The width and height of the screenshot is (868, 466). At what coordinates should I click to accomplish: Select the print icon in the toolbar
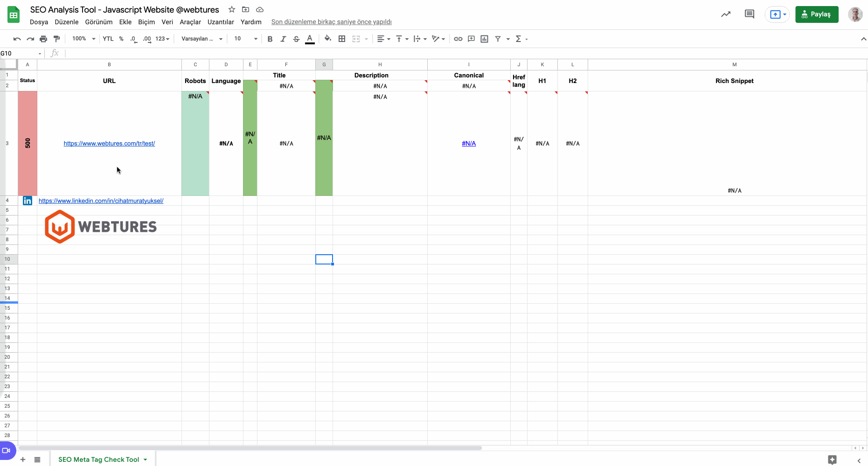[43, 39]
